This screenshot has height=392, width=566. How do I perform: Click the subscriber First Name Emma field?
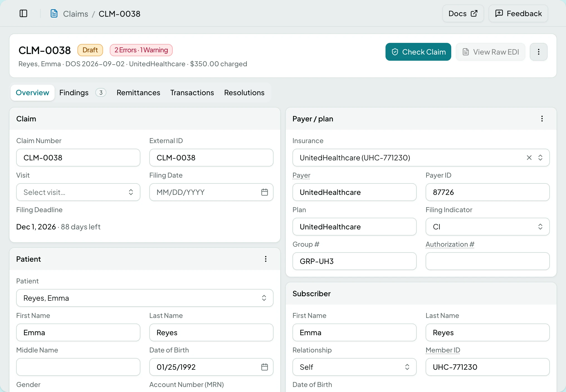click(x=354, y=332)
